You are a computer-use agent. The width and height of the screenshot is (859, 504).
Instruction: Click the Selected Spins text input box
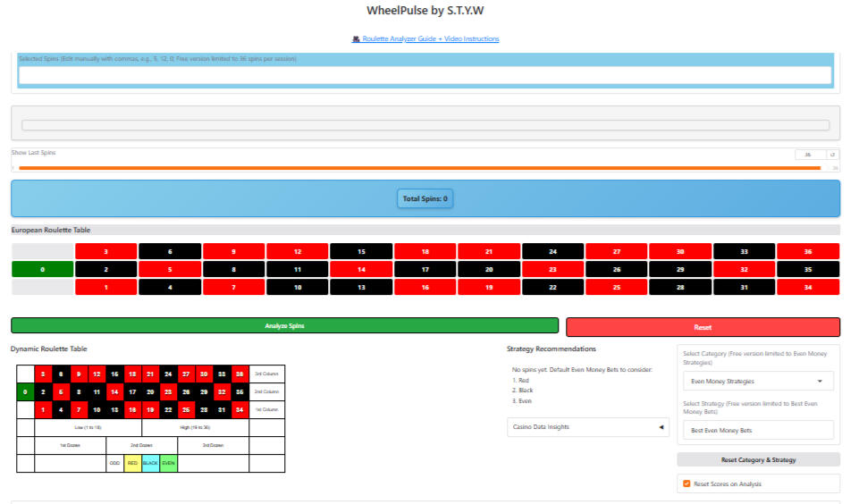(425, 75)
